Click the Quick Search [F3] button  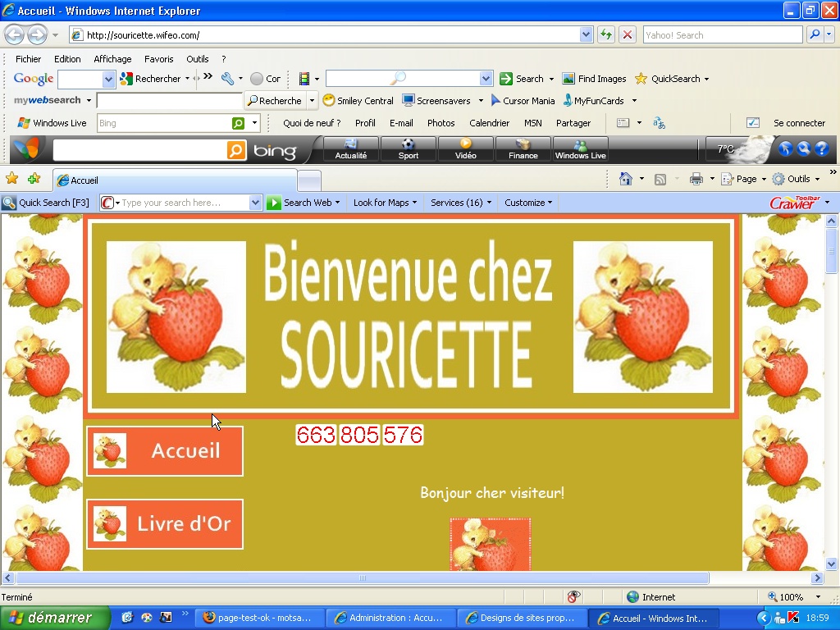point(46,203)
